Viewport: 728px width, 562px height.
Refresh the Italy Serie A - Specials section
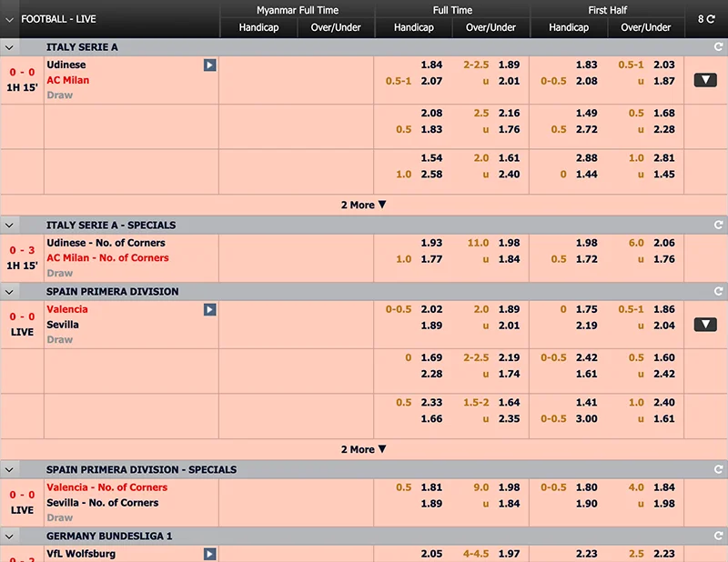[718, 226]
